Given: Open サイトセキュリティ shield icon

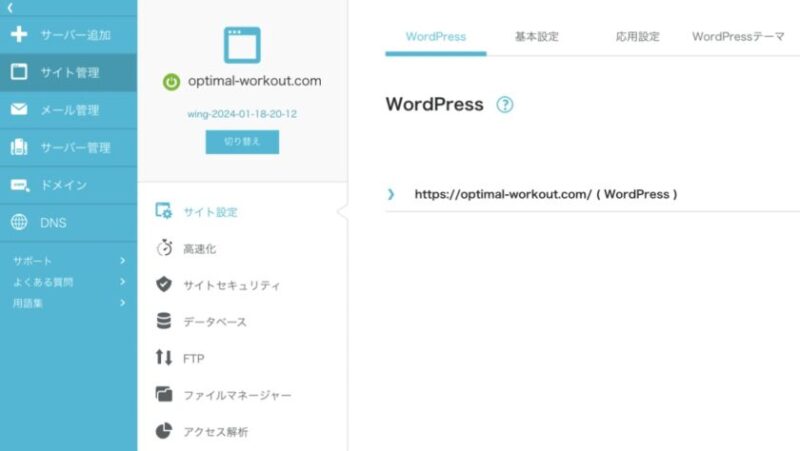Looking at the screenshot, I should click(x=165, y=285).
